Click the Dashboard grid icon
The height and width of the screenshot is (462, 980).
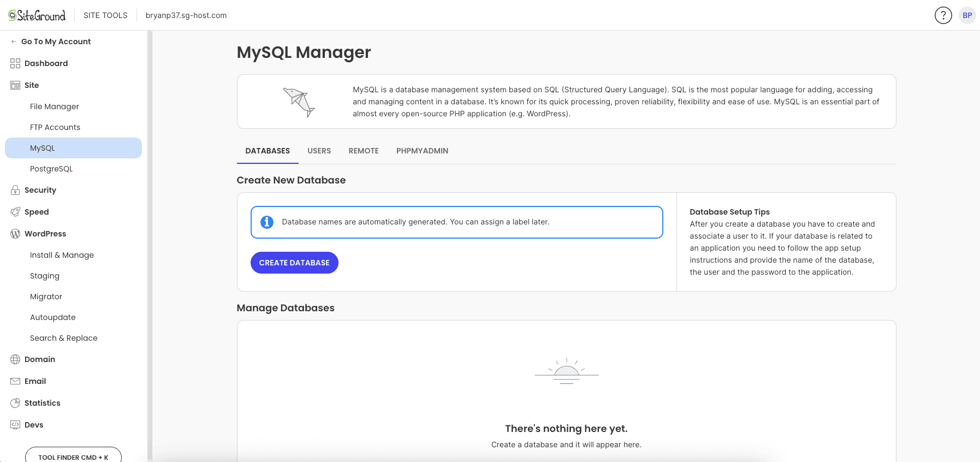(15, 63)
